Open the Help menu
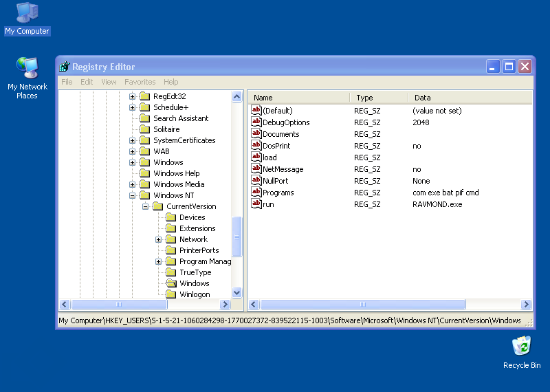 point(170,82)
